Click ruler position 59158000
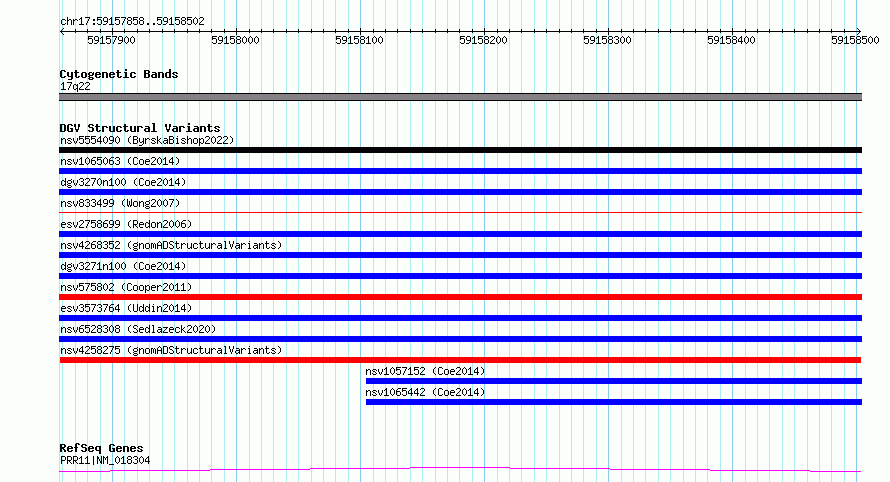This screenshot has width=890, height=482. tap(236, 40)
